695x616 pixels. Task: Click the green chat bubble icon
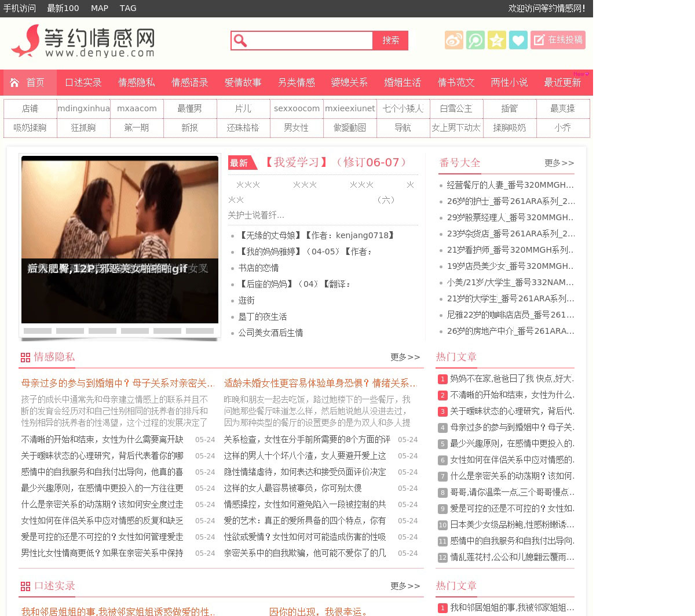pyautogui.click(x=475, y=40)
